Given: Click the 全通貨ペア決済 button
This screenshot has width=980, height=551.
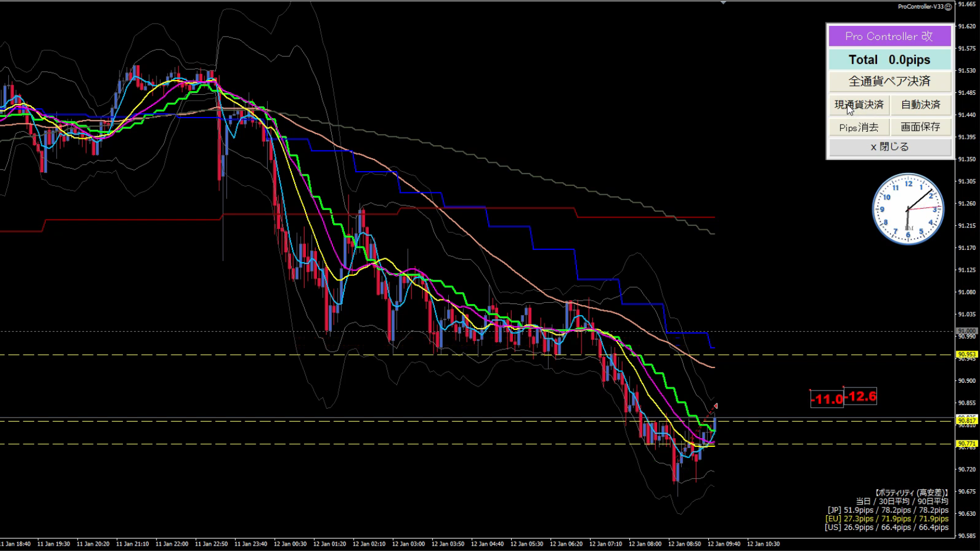Looking at the screenshot, I should (x=889, y=81).
